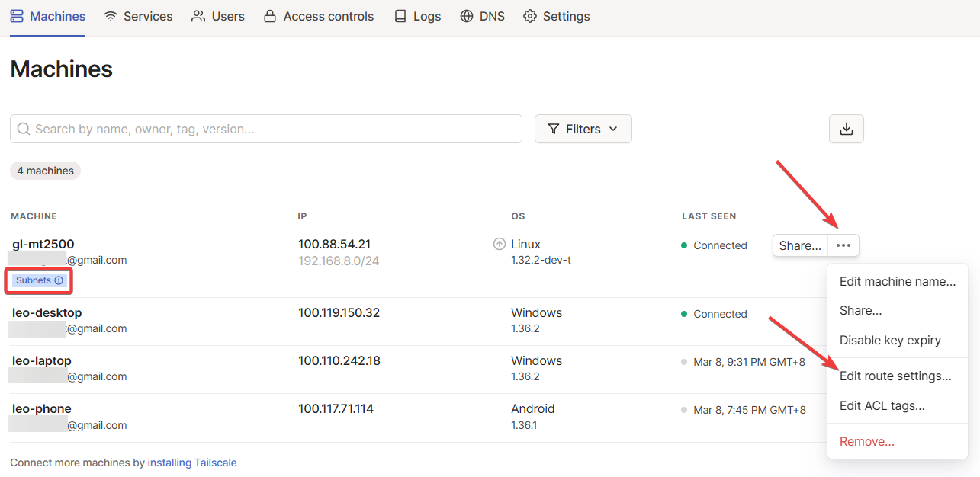Switch to the Logs tab
Viewport: 980px width, 477px height.
pos(417,16)
